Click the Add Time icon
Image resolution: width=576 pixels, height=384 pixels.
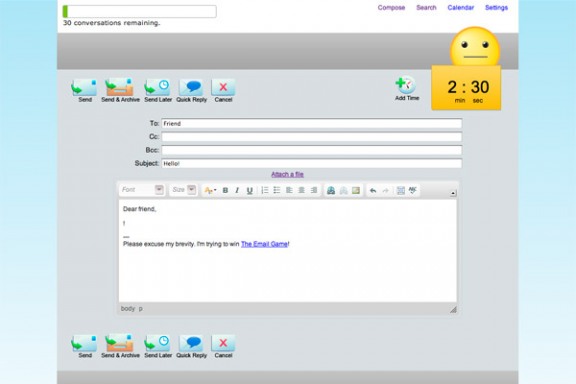[406, 85]
